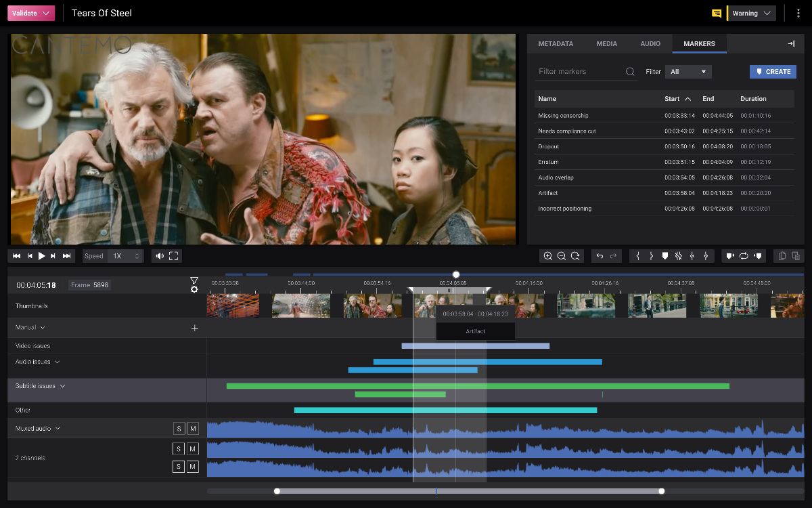
Task: Open the three-dot more options menu
Action: (798, 13)
